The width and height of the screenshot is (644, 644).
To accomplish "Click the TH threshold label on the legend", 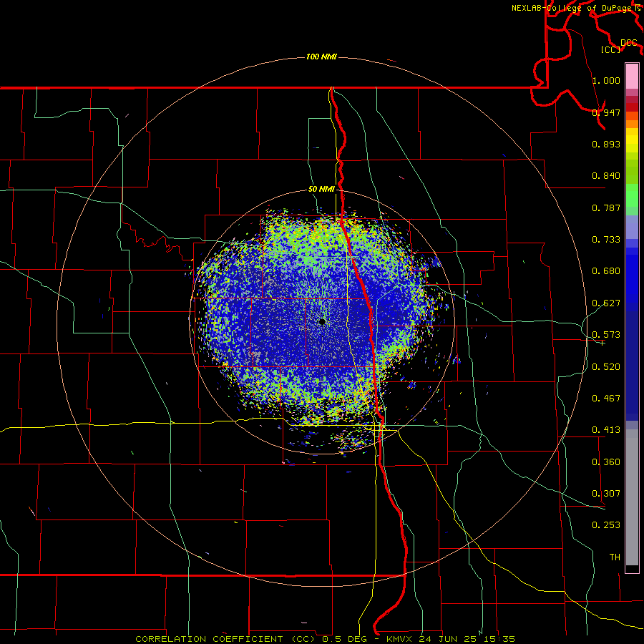I will point(615,557).
